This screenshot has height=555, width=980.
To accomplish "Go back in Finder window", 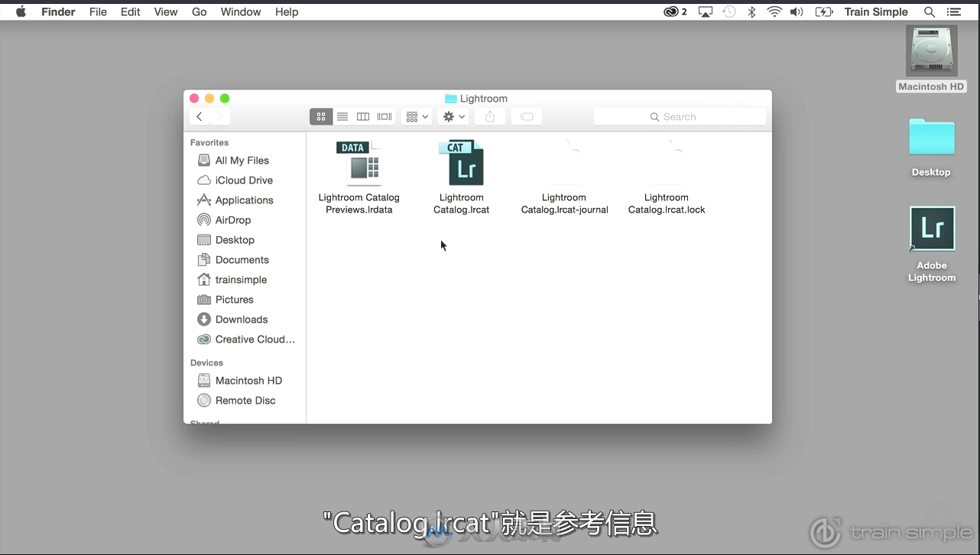I will point(200,116).
